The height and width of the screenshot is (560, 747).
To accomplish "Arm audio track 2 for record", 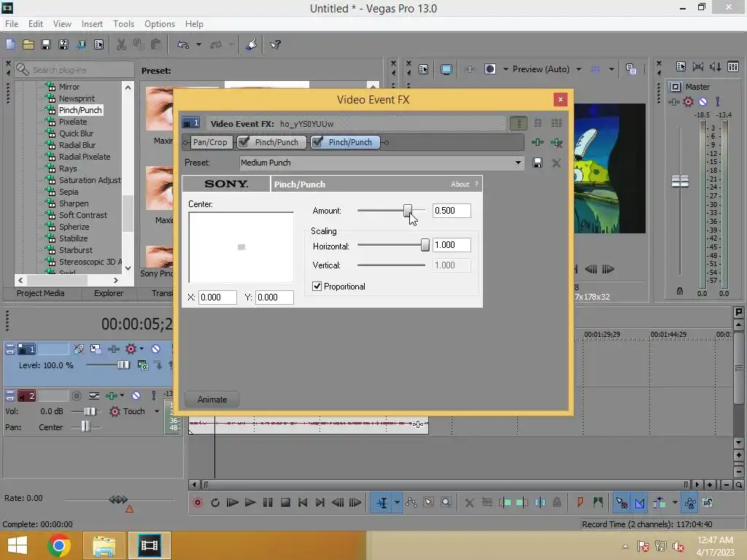I will tap(76, 396).
